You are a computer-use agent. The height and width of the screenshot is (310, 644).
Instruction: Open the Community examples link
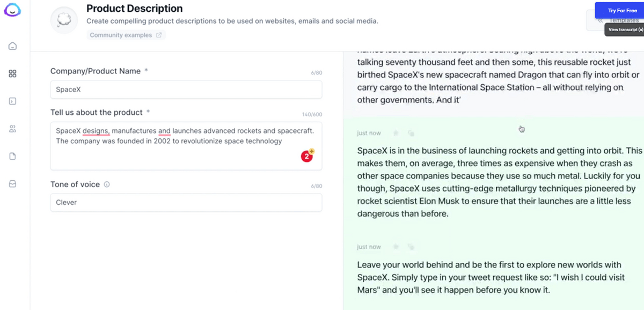click(126, 35)
